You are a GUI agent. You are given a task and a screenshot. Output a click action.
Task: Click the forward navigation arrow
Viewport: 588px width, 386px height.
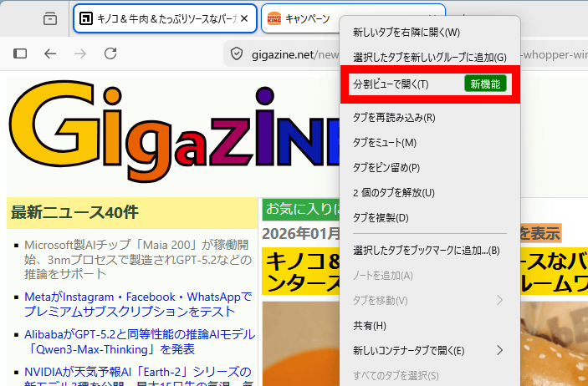pos(80,53)
